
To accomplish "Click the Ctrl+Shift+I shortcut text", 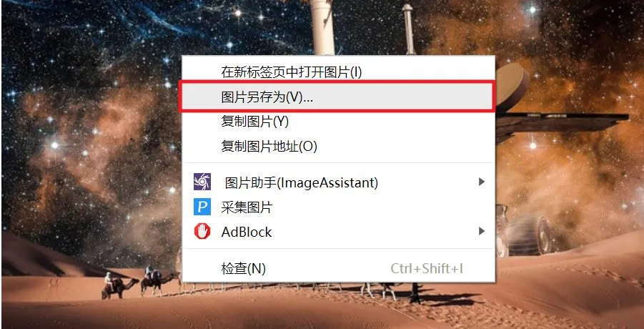I will pyautogui.click(x=427, y=269).
